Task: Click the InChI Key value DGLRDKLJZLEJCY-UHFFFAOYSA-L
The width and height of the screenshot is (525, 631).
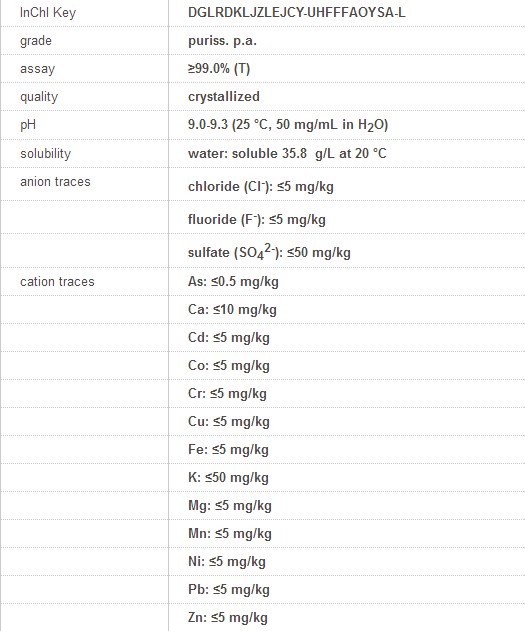Action: (x=296, y=12)
